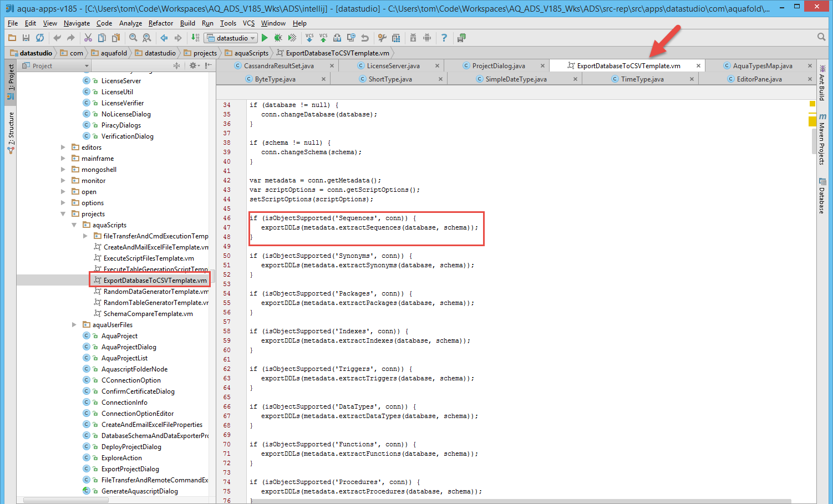Click the Debug bug icon
Viewport: 833px width, 504px height.
278,38
